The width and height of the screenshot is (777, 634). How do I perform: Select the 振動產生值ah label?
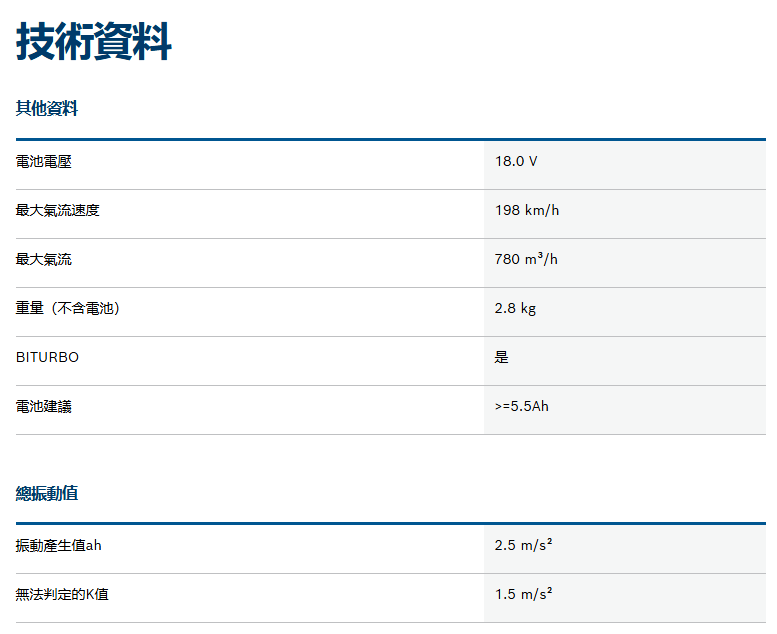(x=58, y=546)
